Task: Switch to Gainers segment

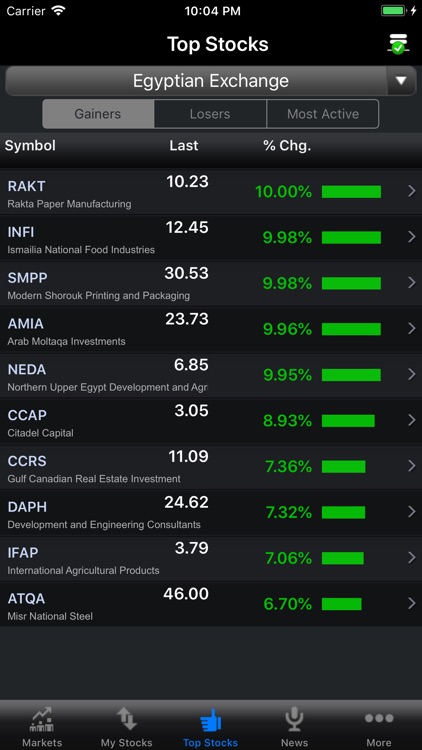Action: pyautogui.click(x=98, y=114)
